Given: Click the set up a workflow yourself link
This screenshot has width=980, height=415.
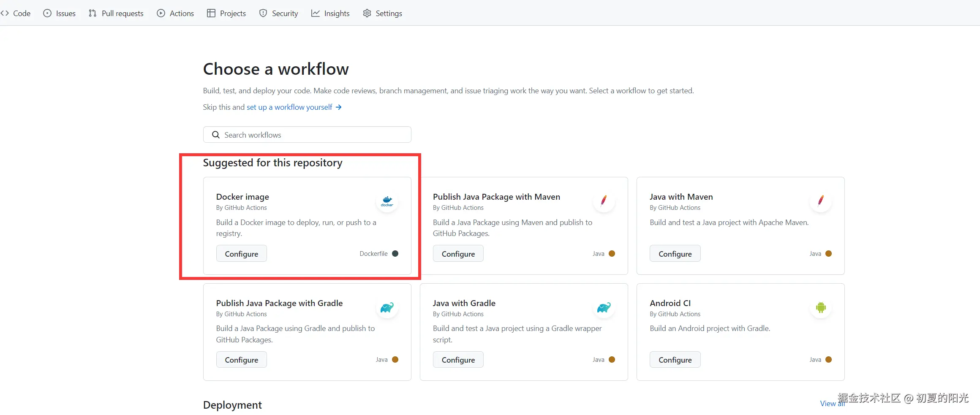Looking at the screenshot, I should [x=289, y=107].
